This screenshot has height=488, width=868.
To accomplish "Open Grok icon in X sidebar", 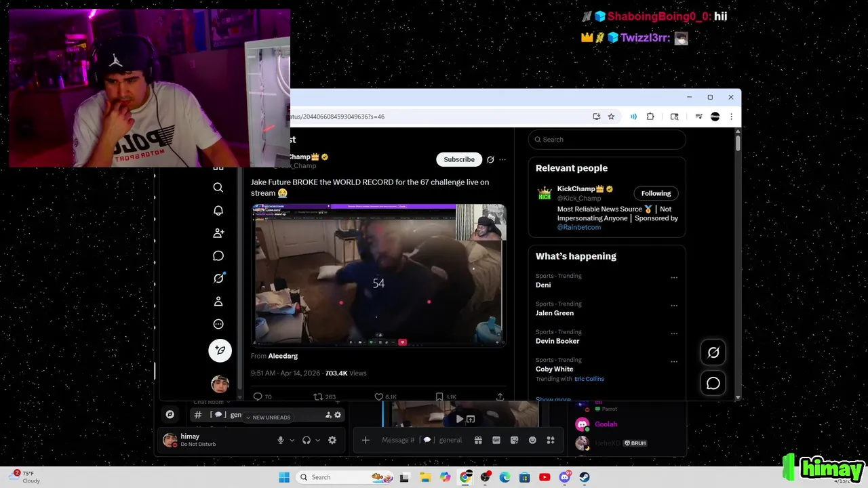I will pos(218,279).
